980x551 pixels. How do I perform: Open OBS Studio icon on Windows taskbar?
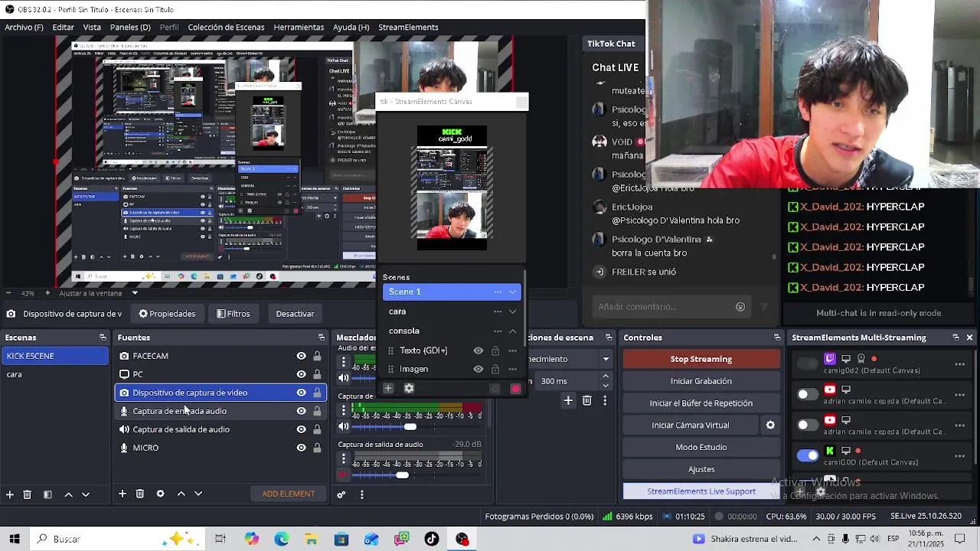[462, 539]
